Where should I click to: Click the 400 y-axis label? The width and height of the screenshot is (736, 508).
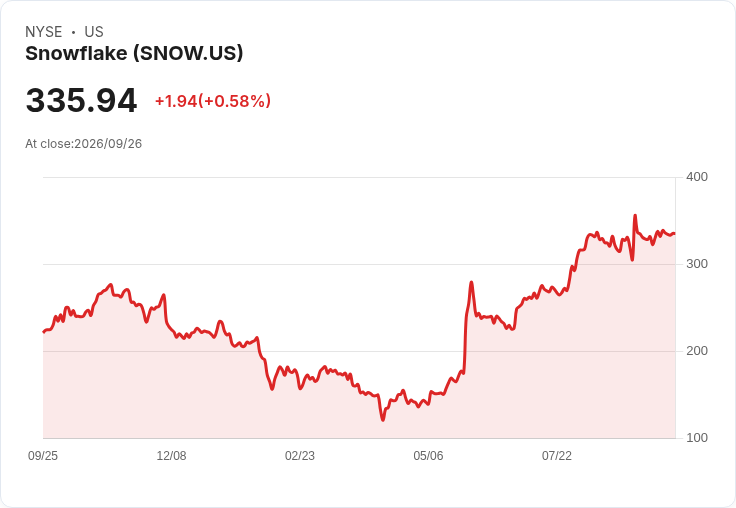(x=697, y=177)
